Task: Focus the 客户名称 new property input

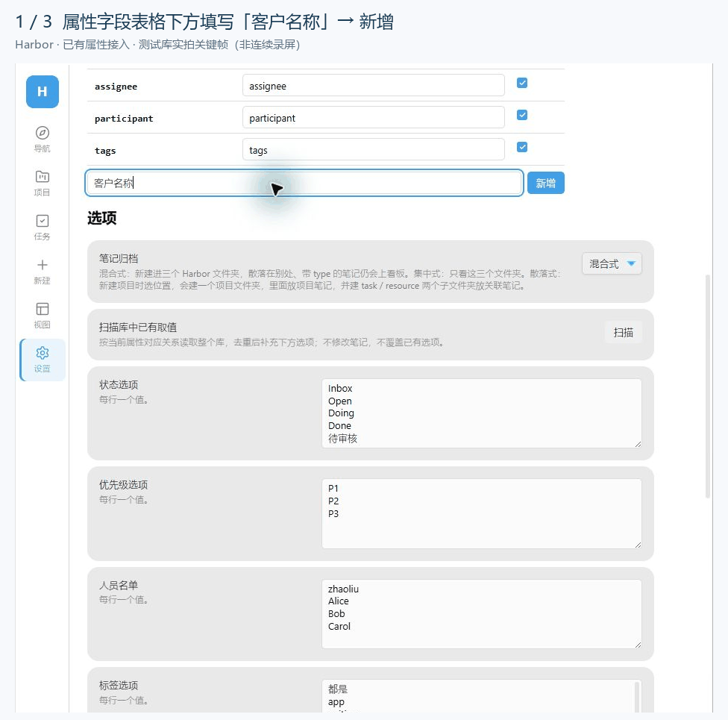Action: coord(304,183)
